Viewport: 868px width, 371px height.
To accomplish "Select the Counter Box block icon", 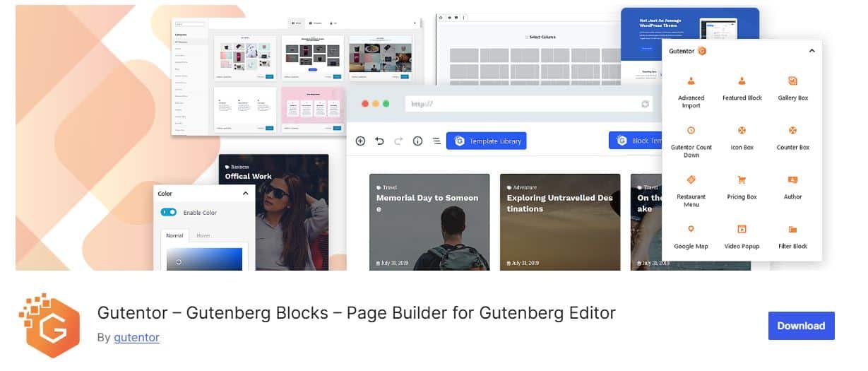I will (792, 131).
